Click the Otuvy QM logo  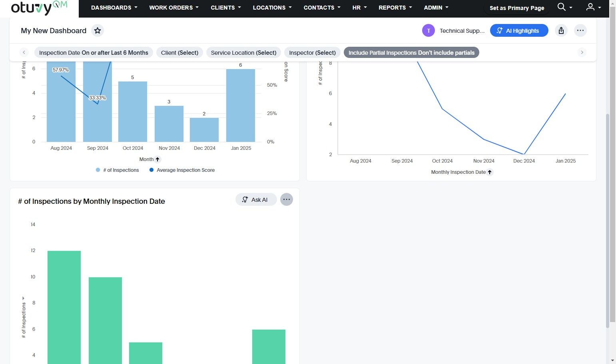click(x=39, y=8)
